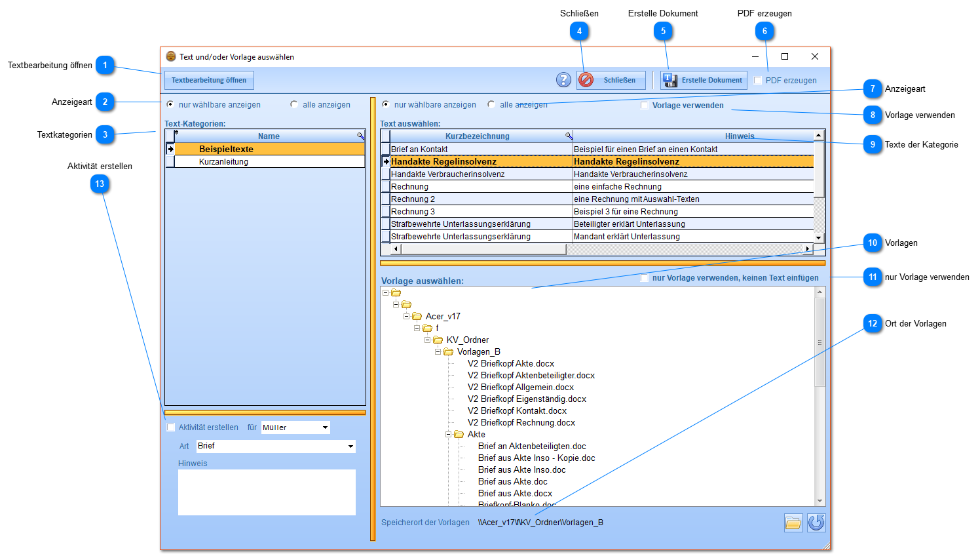Open the Müller dropdown list

coord(325,427)
